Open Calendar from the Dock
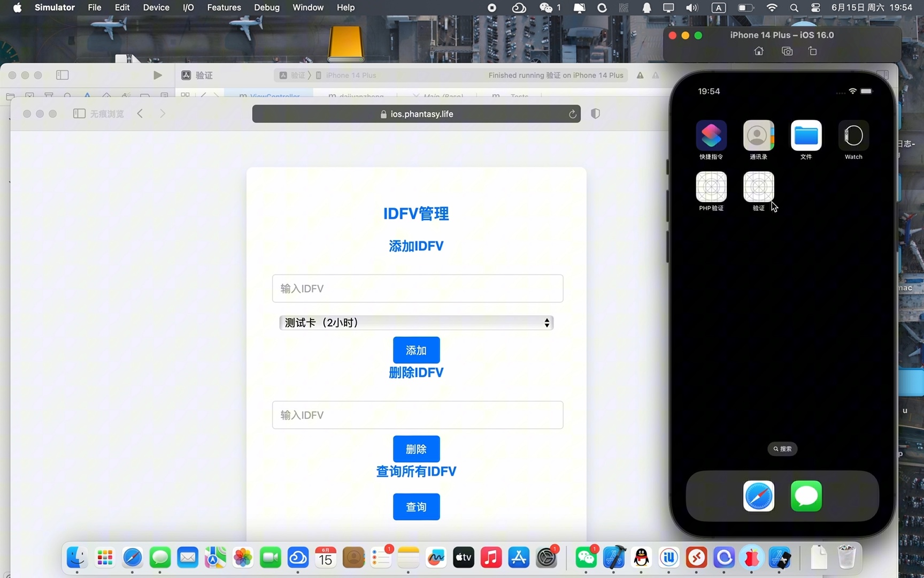Image resolution: width=924 pixels, height=578 pixels. 326,558
